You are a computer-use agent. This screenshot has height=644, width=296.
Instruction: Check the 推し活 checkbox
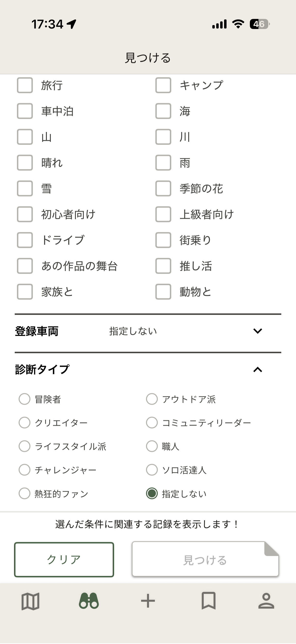[x=163, y=266]
